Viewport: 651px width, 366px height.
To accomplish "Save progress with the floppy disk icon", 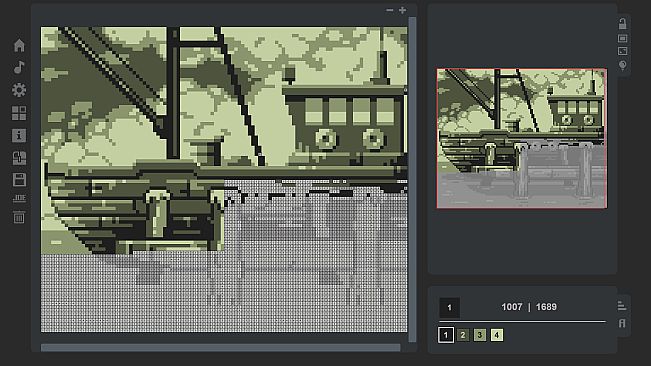I will coord(19,180).
